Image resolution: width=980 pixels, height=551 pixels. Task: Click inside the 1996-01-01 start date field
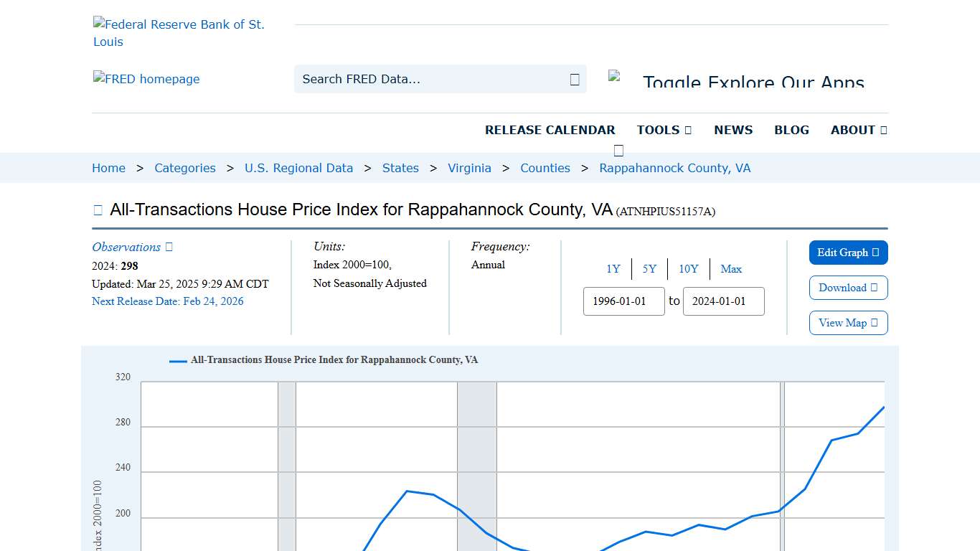pos(623,301)
